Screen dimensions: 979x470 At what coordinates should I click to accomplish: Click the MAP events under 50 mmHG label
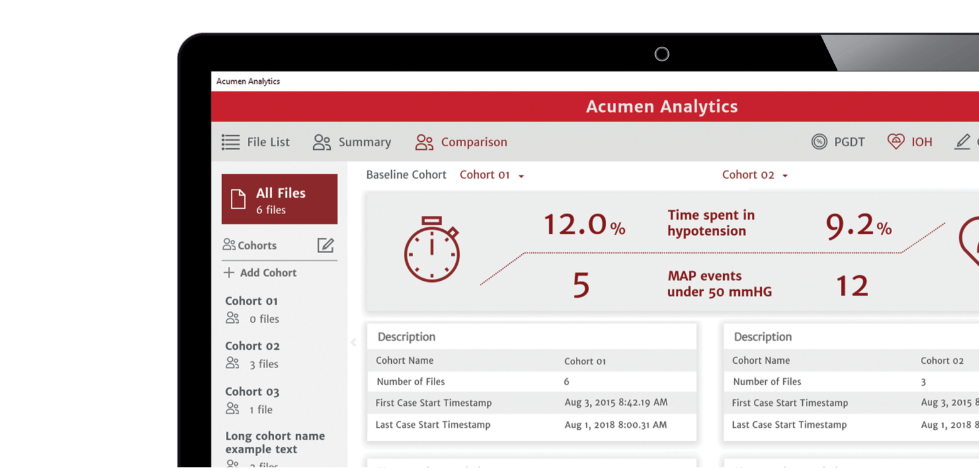tap(719, 284)
